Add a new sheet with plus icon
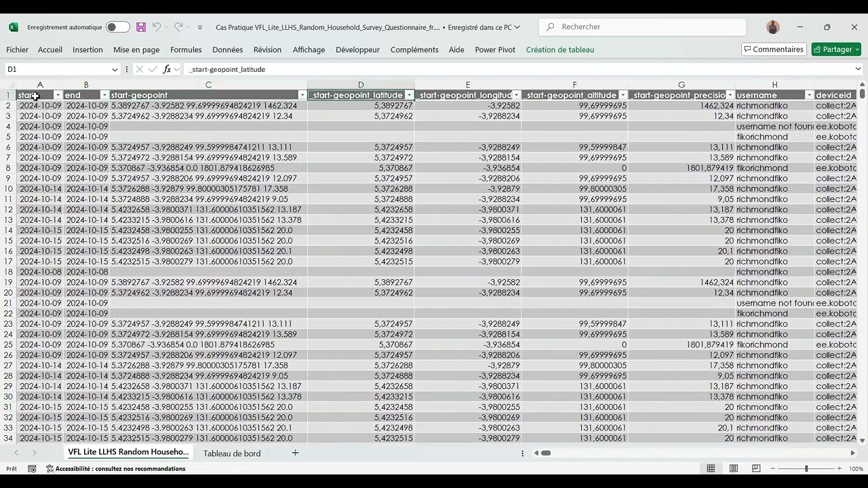Viewport: 868px width, 488px height. pyautogui.click(x=295, y=453)
